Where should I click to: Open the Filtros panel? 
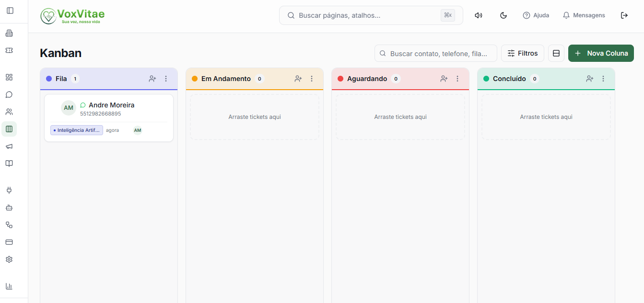pos(523,53)
